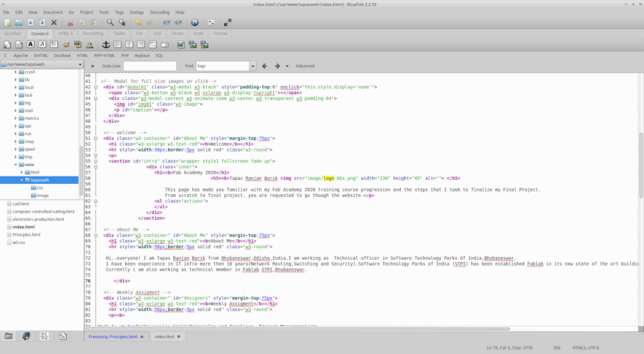Image resolution: width=644 pixels, height=354 pixels.
Task: Collapse code fold at line 68
Action: (x=95, y=235)
